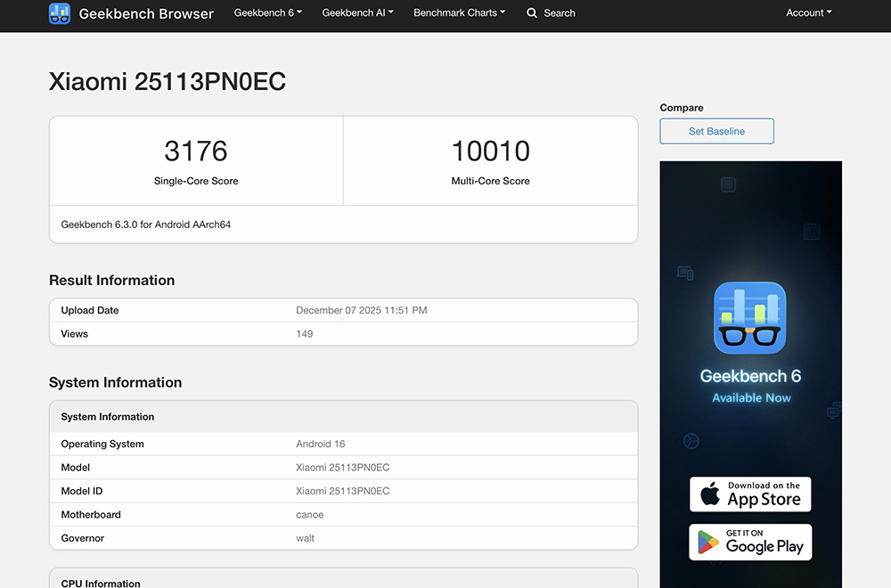
Task: Click the Multi-Core Score value 10010
Action: pyautogui.click(x=490, y=151)
